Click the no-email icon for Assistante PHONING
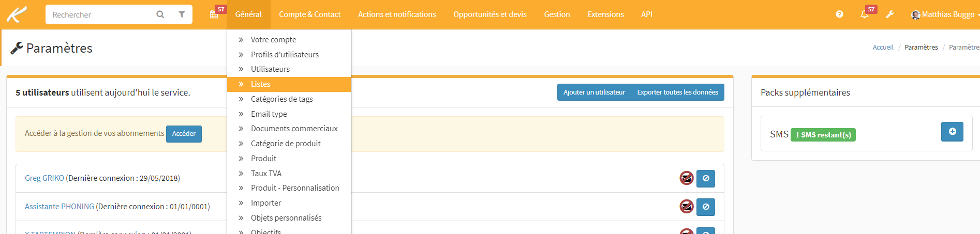 click(687, 207)
